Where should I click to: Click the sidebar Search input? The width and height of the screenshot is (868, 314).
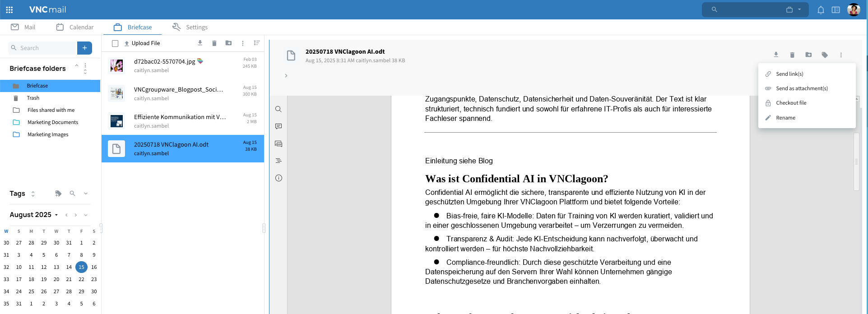tap(42, 48)
